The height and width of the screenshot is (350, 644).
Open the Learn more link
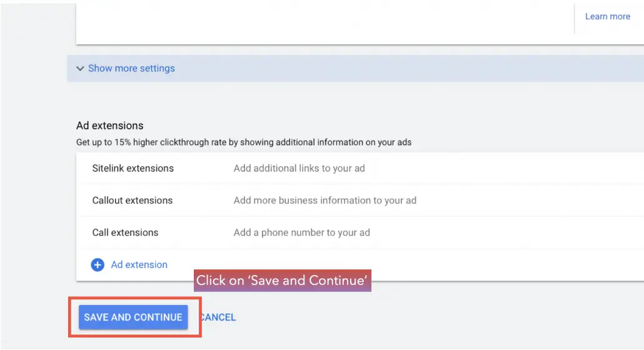pyautogui.click(x=608, y=16)
